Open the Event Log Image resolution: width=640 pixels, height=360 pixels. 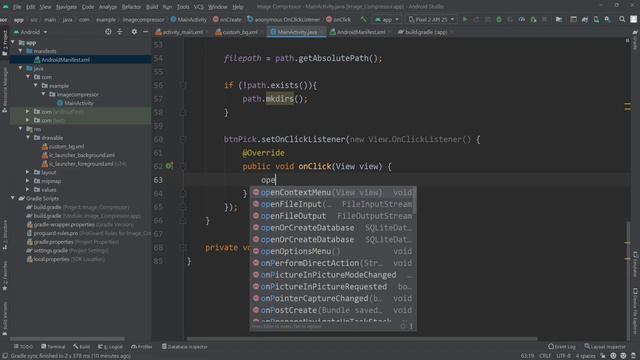[562, 347]
